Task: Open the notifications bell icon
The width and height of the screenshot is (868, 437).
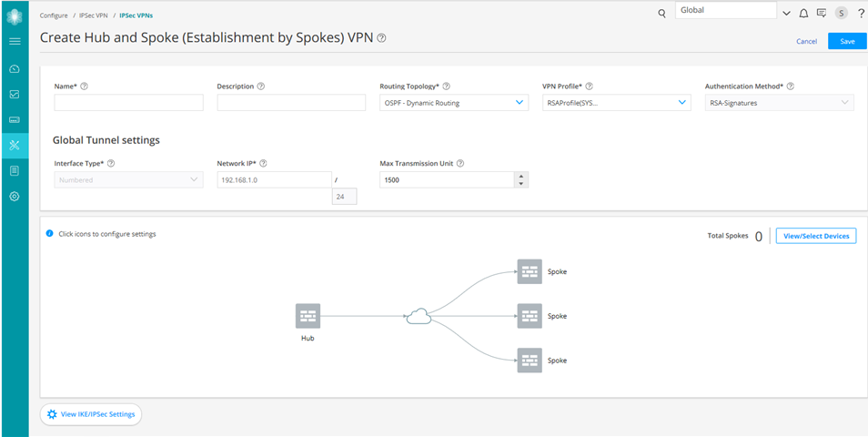Action: pos(803,14)
